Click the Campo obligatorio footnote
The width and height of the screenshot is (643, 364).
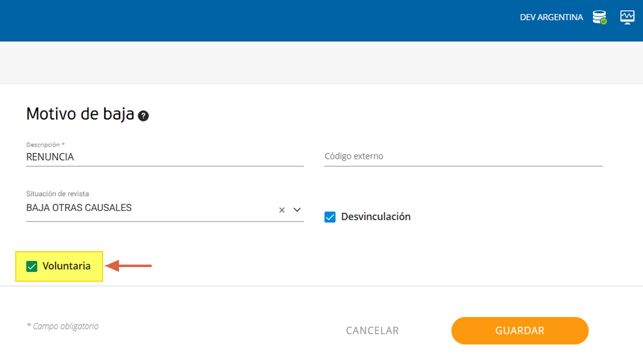(62, 326)
